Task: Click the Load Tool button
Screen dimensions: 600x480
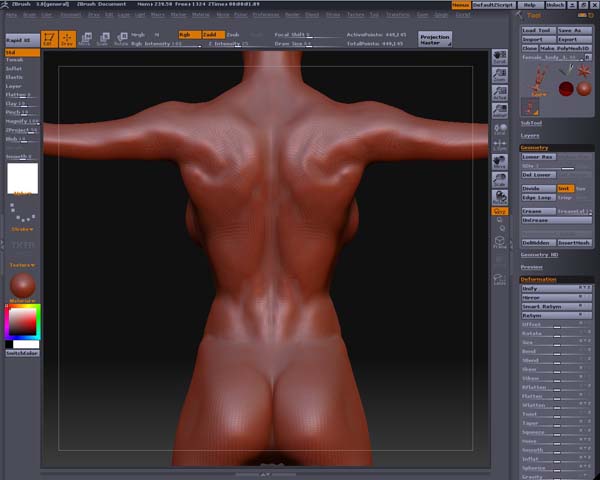Action: pos(539,30)
